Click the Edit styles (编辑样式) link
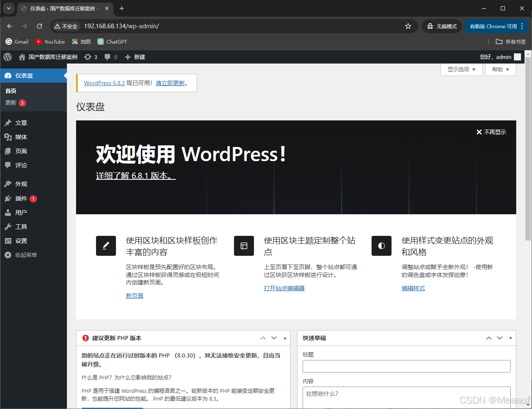 (413, 288)
